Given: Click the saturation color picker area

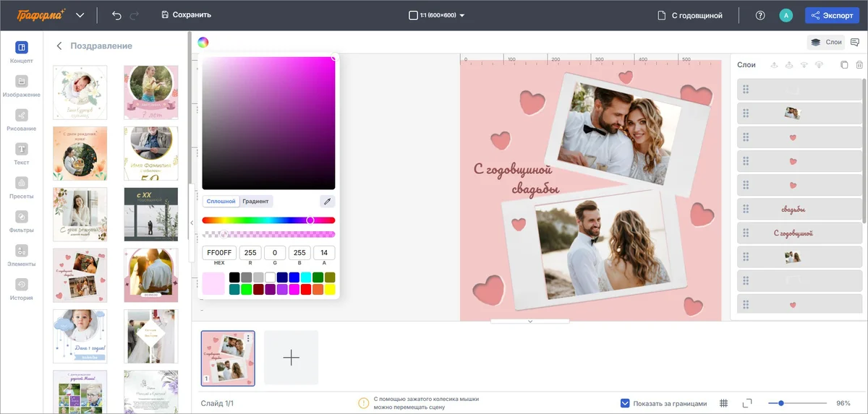Looking at the screenshot, I should pos(268,124).
